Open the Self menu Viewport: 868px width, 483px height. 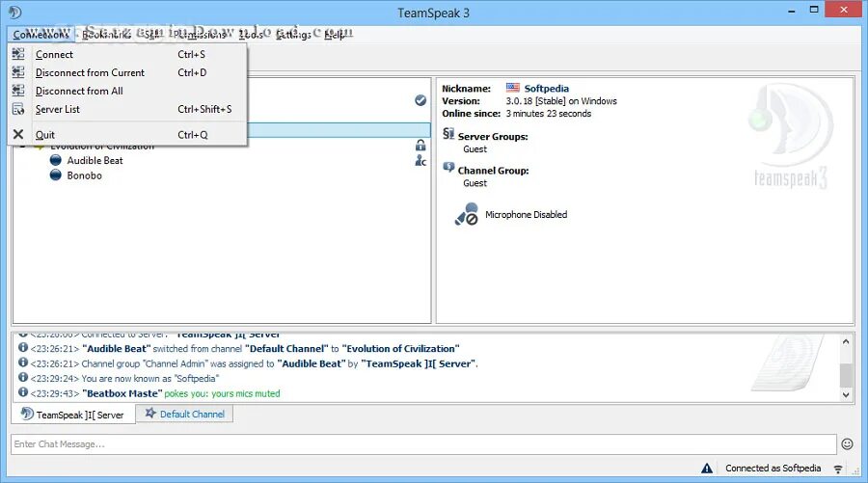pyautogui.click(x=150, y=35)
